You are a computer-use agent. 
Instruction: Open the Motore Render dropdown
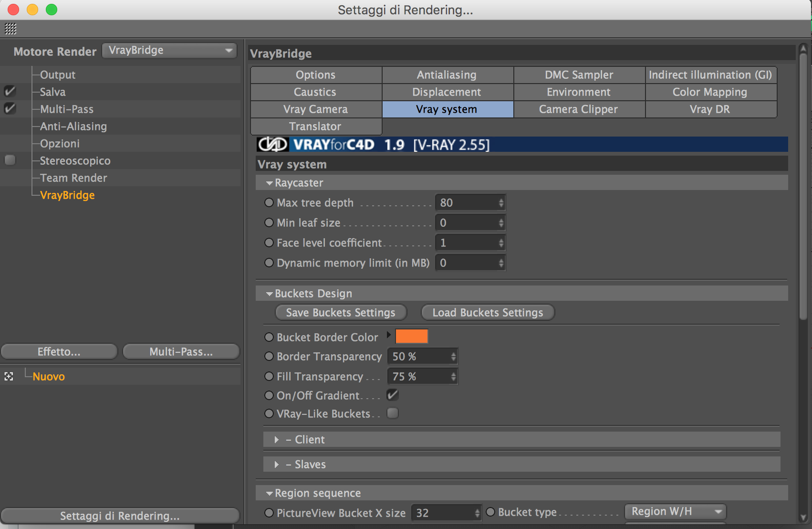(x=170, y=50)
